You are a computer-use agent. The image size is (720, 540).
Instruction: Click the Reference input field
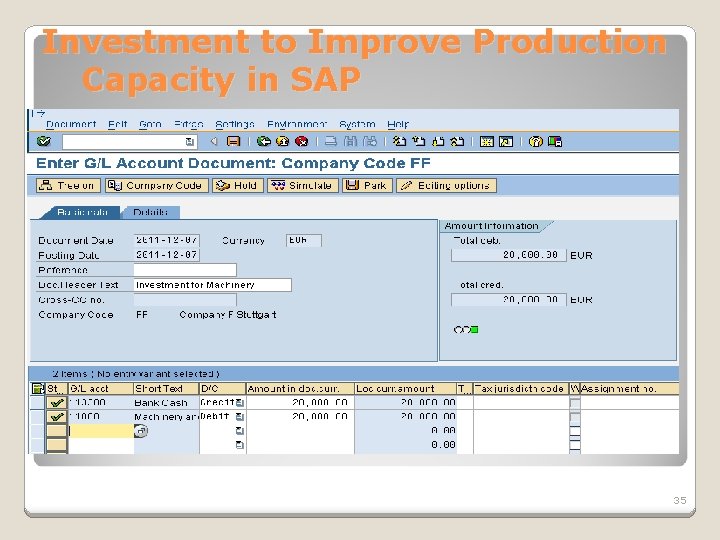pos(185,270)
